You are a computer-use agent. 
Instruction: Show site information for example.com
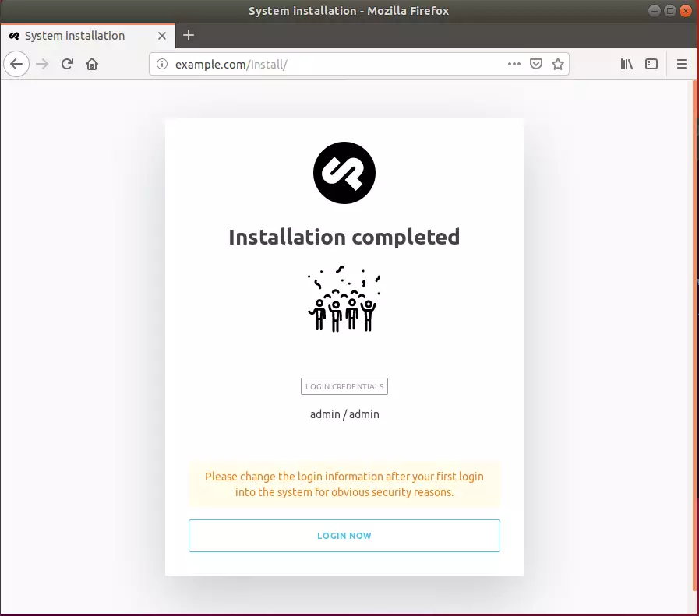click(162, 64)
